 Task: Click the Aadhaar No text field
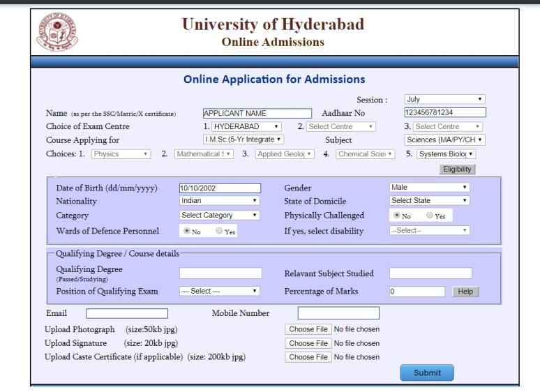(444, 112)
